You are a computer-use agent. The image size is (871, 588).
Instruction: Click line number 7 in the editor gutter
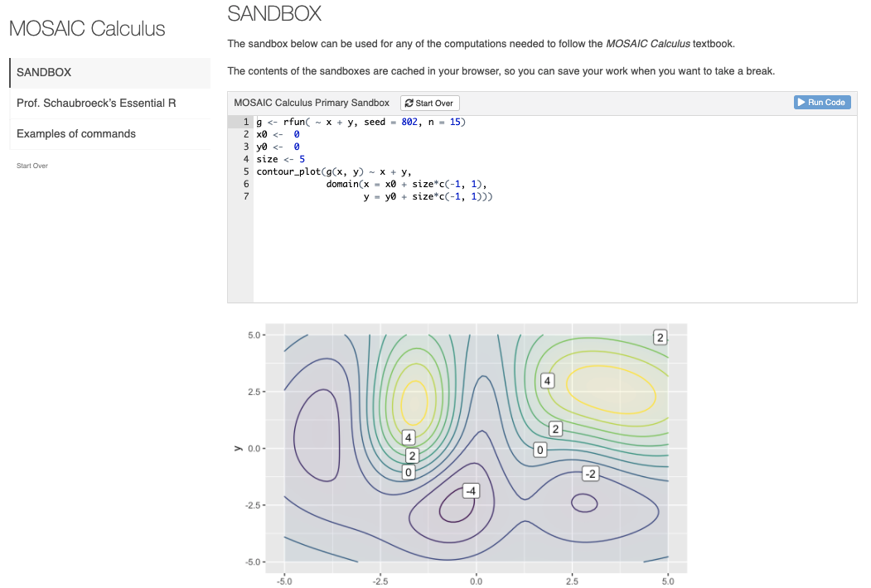click(245, 197)
